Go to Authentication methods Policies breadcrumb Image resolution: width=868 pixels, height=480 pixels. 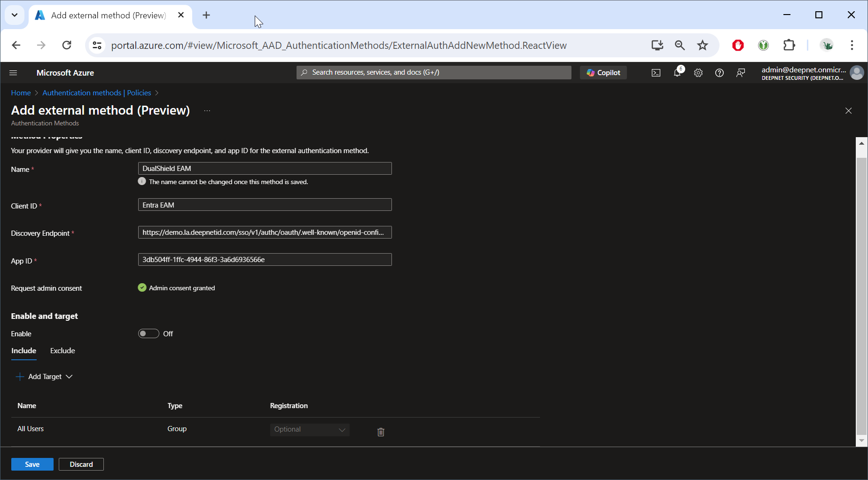pyautogui.click(x=96, y=93)
